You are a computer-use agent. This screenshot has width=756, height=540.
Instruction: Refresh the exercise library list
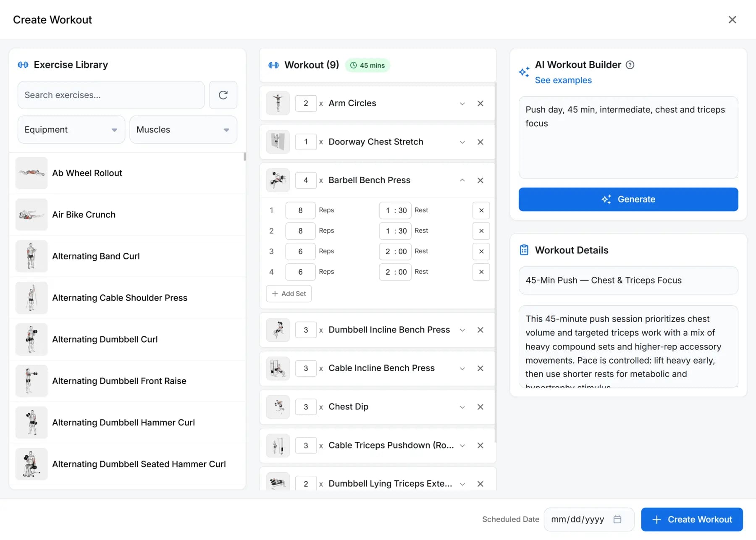(x=223, y=95)
